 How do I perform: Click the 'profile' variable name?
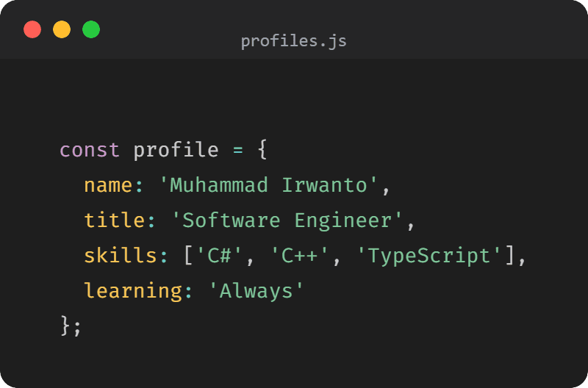point(176,150)
